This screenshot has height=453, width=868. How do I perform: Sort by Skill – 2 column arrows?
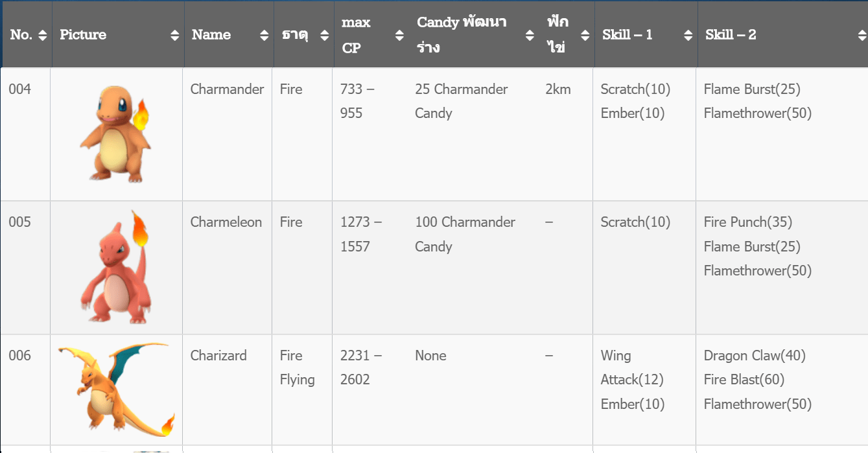(861, 35)
